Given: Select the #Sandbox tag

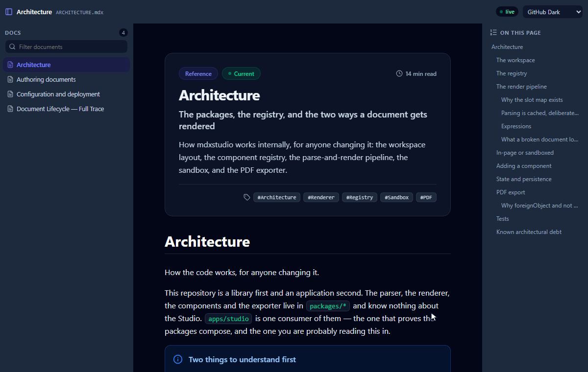Looking at the screenshot, I should (396, 197).
